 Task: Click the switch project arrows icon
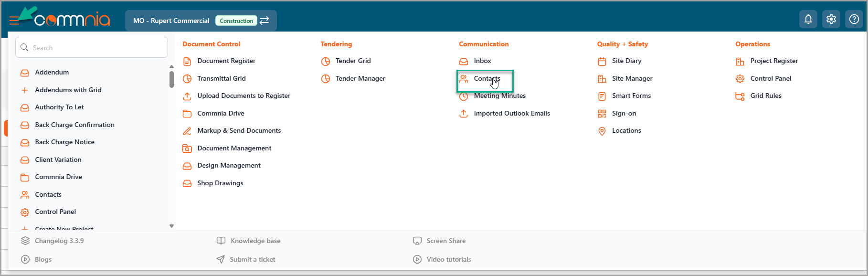(x=265, y=21)
